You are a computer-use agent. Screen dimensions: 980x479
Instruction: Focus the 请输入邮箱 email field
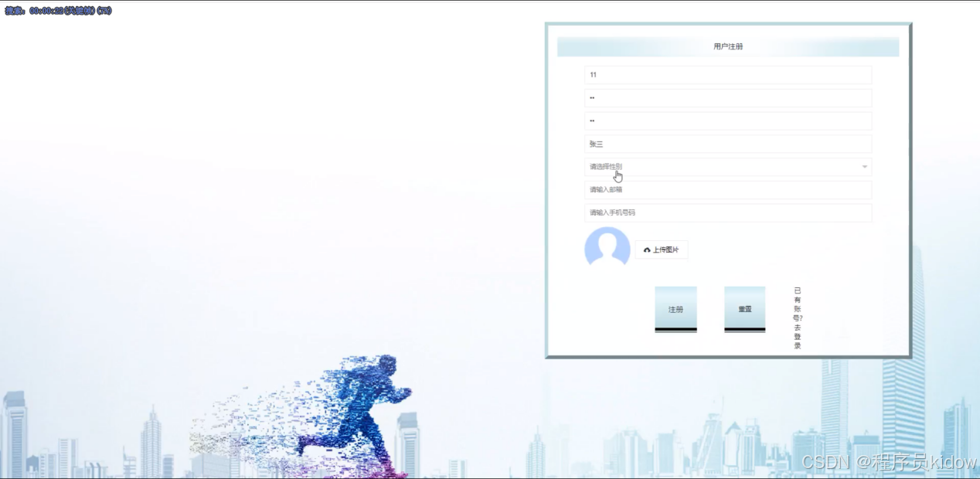pyautogui.click(x=728, y=190)
